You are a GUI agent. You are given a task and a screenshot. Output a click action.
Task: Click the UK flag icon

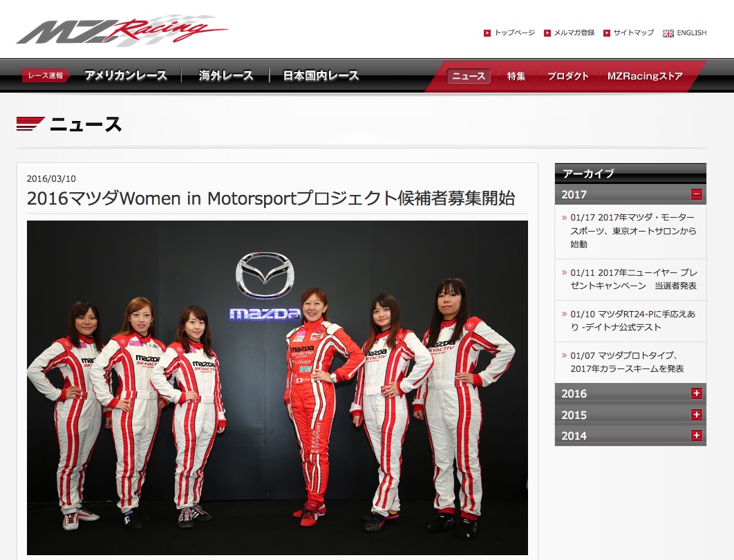668,33
